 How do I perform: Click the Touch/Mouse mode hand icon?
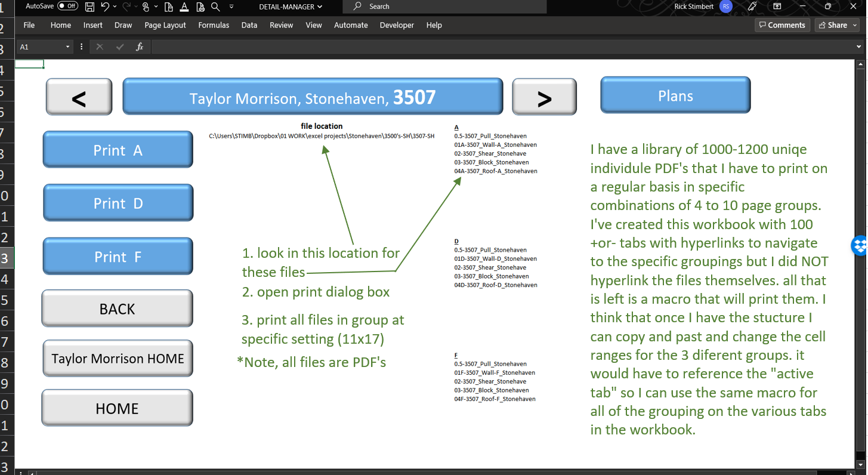click(146, 7)
